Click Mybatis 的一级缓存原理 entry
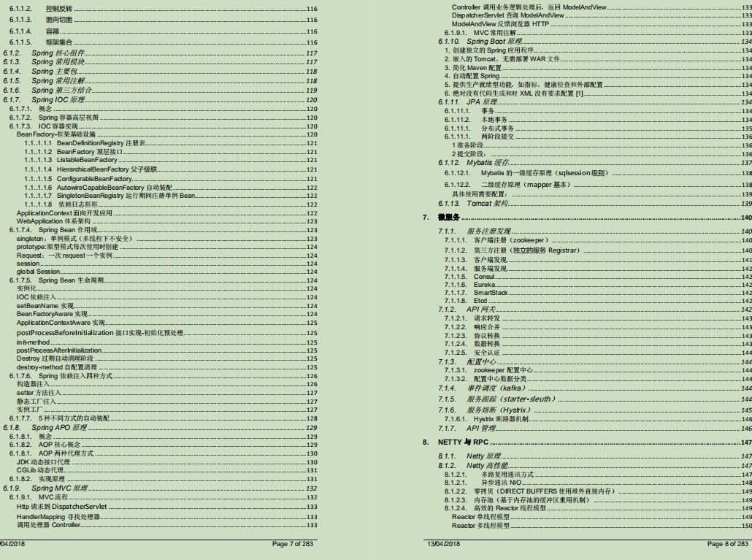The image size is (752, 560). (598, 173)
